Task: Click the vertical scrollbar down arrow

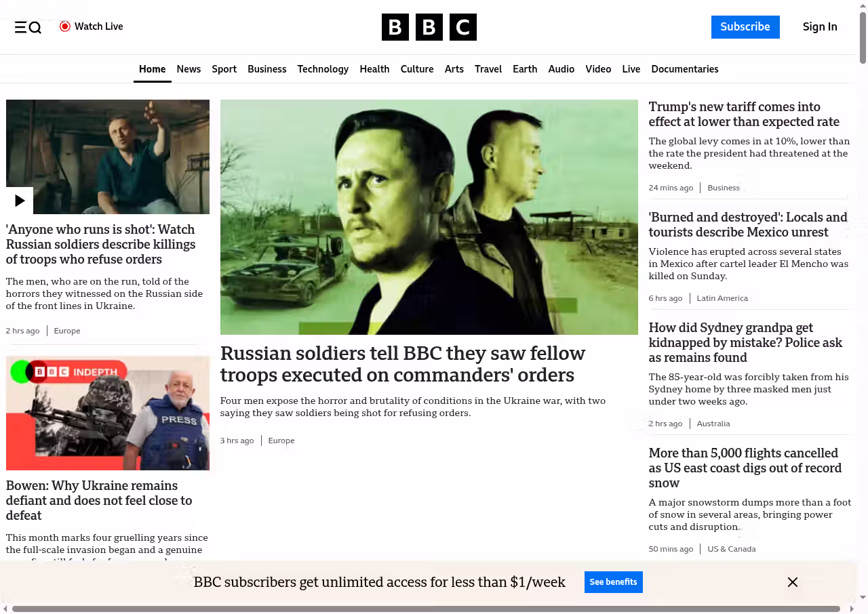Action: point(863,597)
